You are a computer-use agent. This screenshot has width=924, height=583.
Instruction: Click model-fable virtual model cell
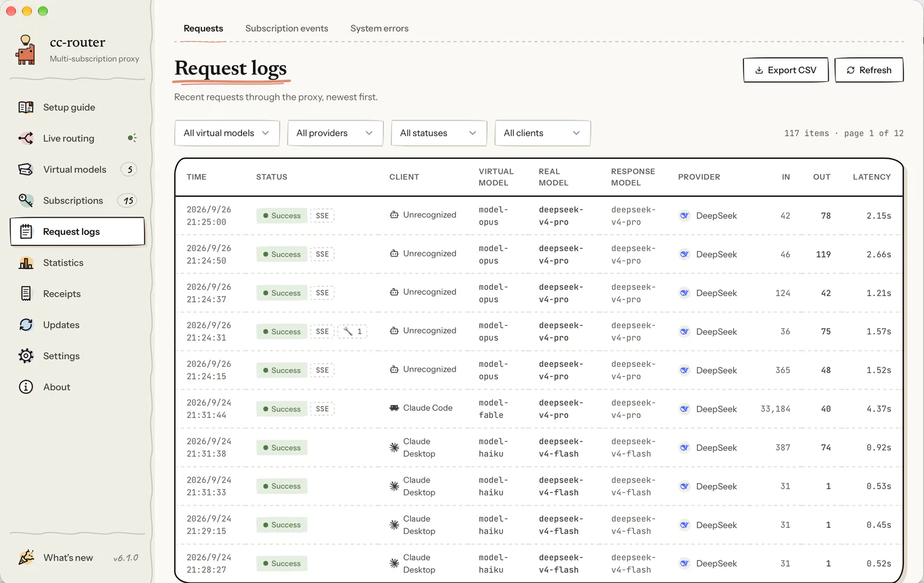click(494, 409)
